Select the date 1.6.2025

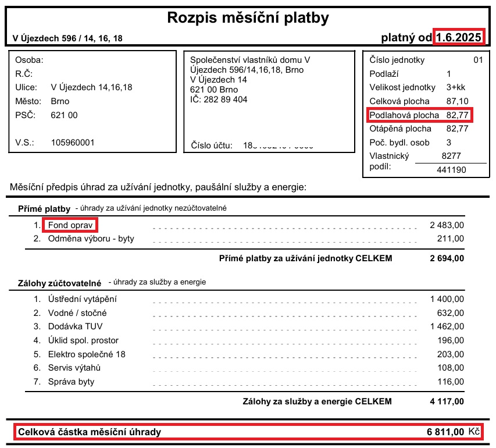[459, 37]
